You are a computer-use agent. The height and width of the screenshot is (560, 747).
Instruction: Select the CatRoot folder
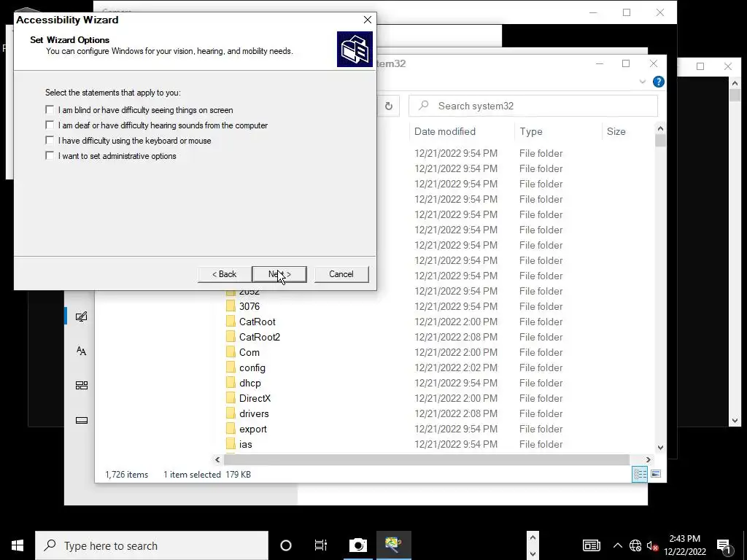pyautogui.click(x=258, y=322)
